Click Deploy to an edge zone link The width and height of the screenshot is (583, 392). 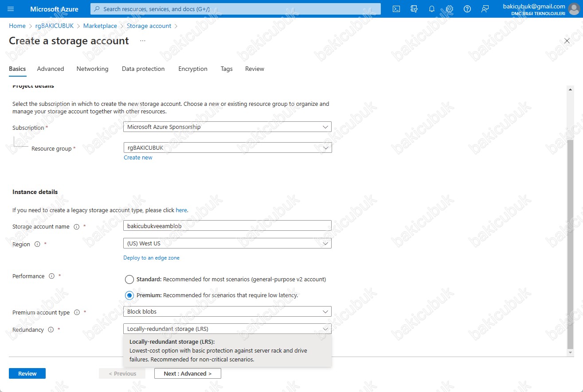point(151,258)
